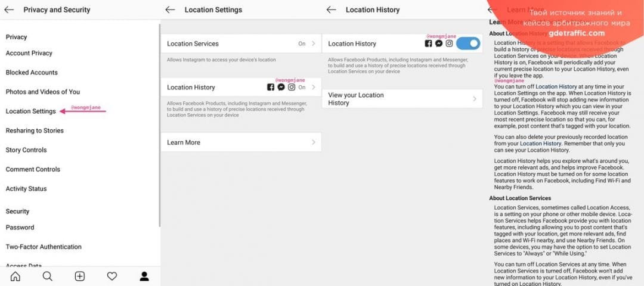The height and width of the screenshot is (286, 644).
Task: Open the Profile person icon
Action: point(144,276)
